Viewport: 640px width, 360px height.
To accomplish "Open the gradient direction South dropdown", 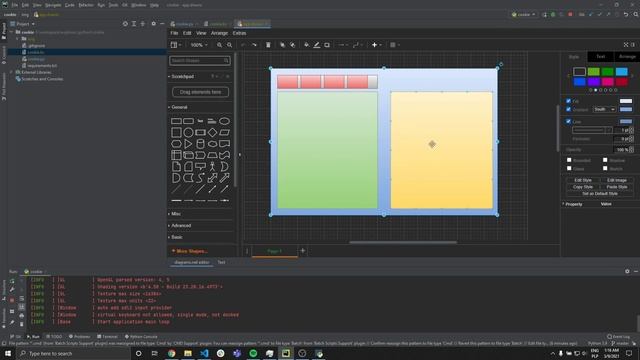I will [604, 109].
